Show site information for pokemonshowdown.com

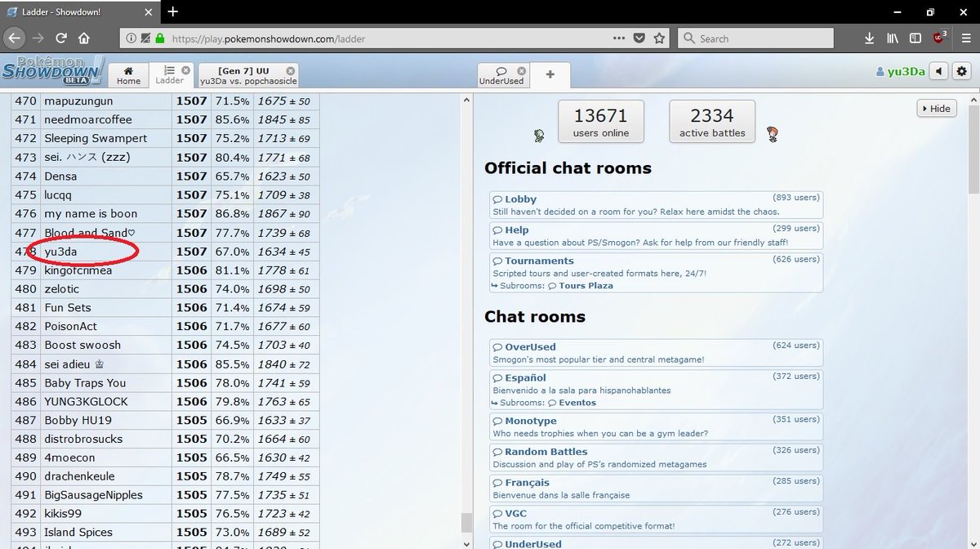131,38
